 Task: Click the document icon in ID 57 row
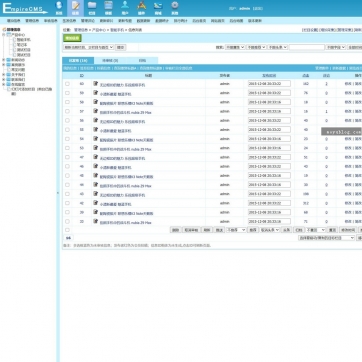tap(96, 111)
